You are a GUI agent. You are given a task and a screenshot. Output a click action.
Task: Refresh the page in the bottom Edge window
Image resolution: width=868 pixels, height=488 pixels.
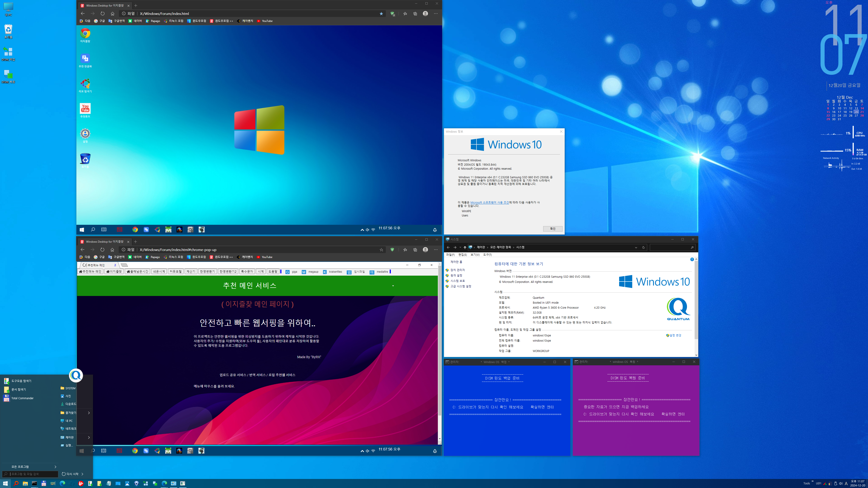102,250
